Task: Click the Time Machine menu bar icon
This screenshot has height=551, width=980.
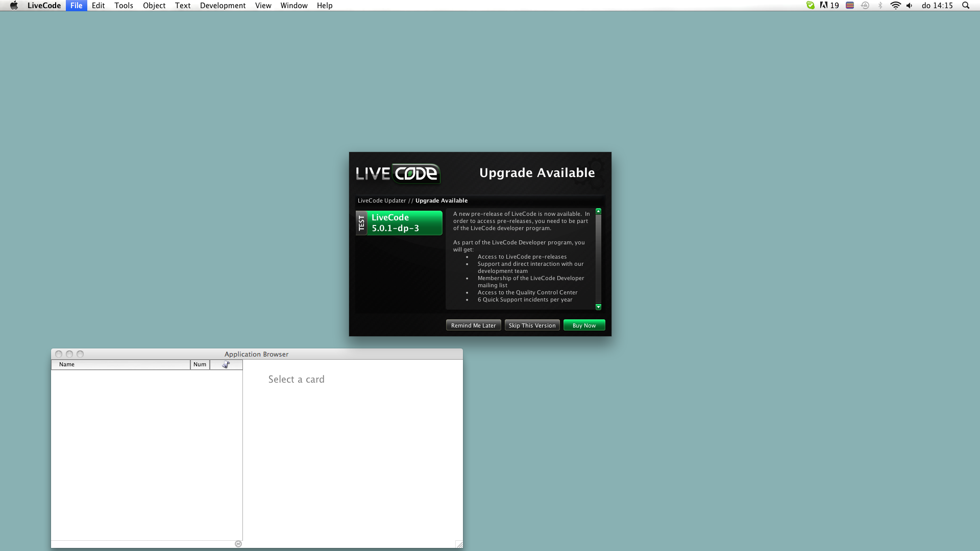Action: tap(865, 6)
